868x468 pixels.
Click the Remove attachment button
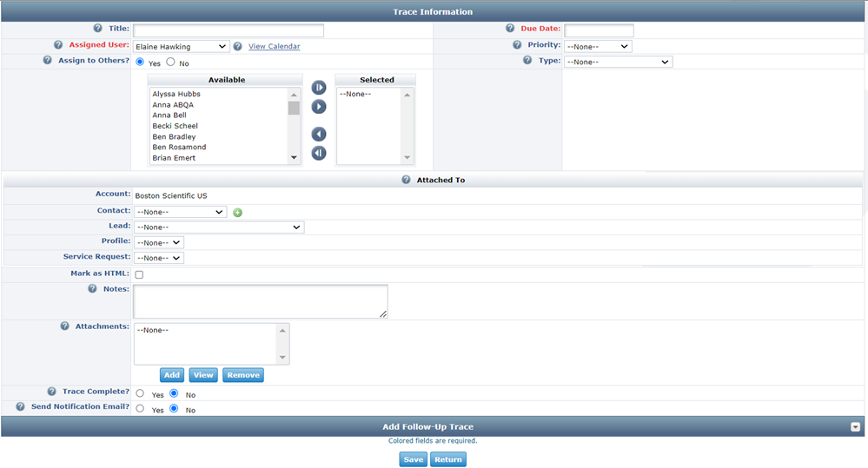pos(243,375)
